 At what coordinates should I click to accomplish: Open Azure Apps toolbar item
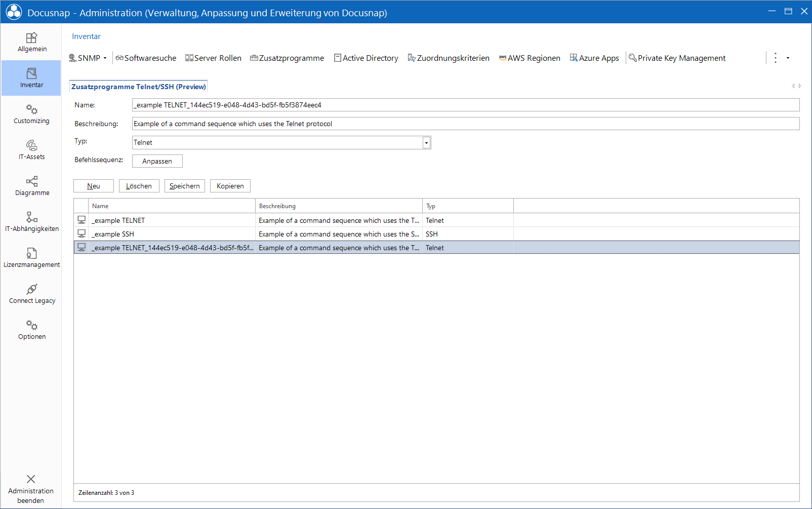594,58
